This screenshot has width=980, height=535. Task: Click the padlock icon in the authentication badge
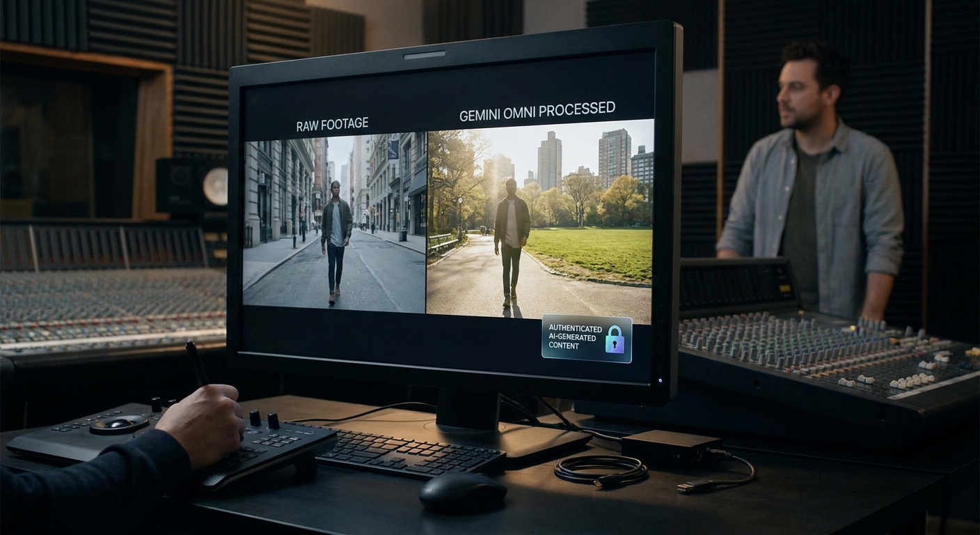615,339
